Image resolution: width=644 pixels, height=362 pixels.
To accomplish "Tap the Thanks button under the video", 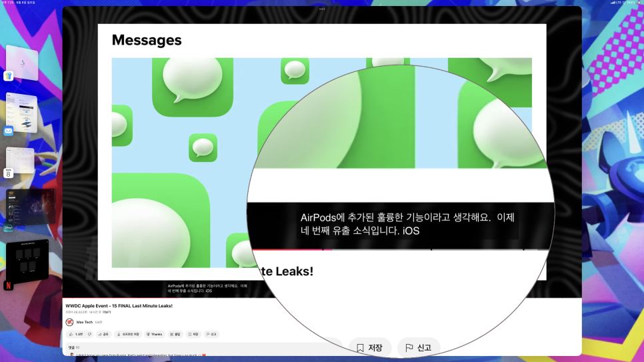I will 155,335.
